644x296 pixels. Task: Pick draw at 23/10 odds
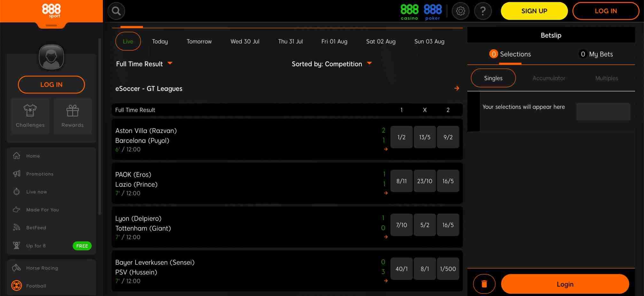425,181
